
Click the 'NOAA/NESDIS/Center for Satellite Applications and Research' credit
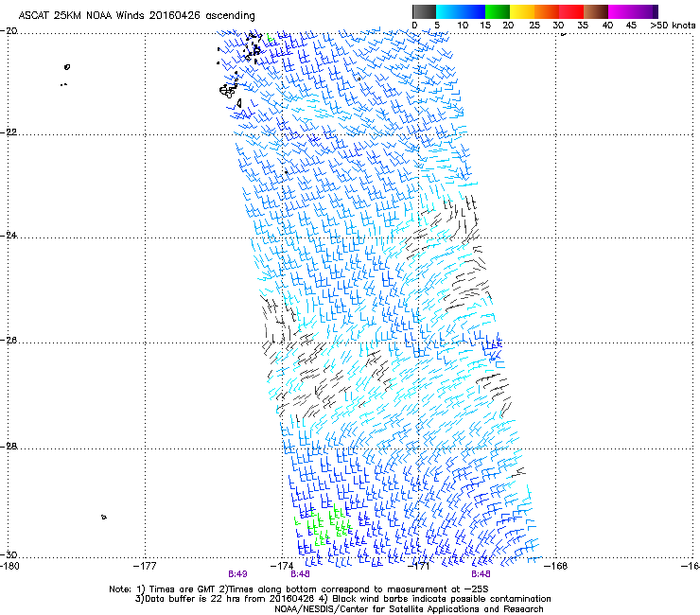(x=409, y=609)
